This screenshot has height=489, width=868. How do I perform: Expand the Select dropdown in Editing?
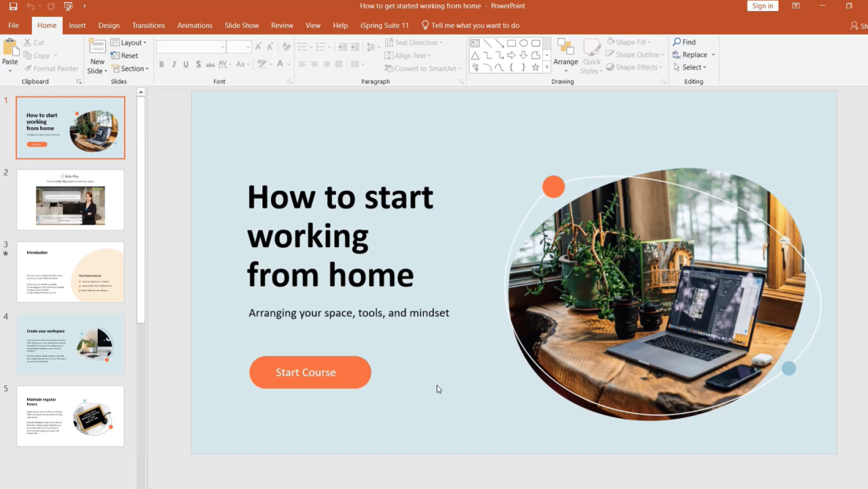690,67
